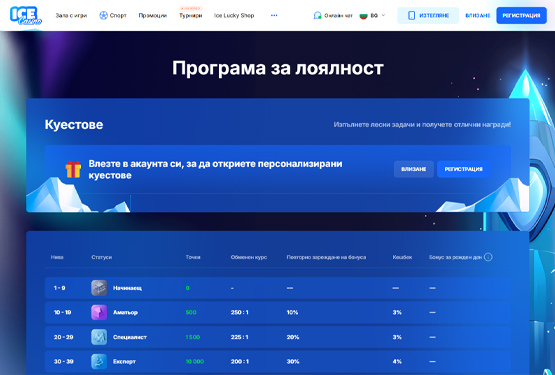
Task: Click the Специалист status name
Action: click(130, 337)
